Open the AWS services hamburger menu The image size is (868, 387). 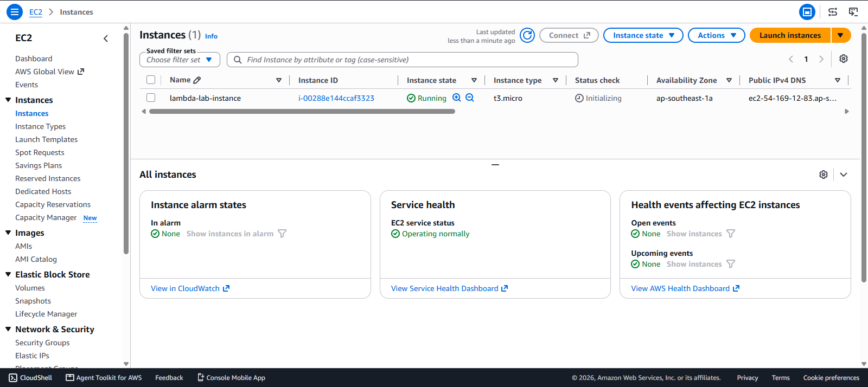(x=15, y=12)
